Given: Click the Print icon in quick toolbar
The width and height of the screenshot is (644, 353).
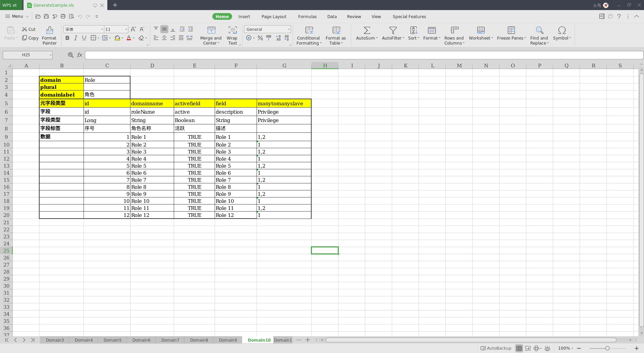Looking at the screenshot, I should (x=63, y=16).
